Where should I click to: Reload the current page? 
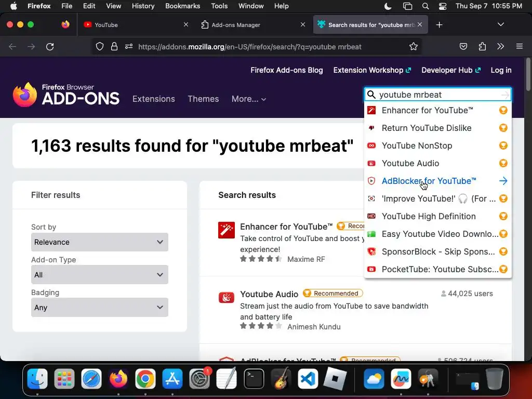click(x=50, y=46)
